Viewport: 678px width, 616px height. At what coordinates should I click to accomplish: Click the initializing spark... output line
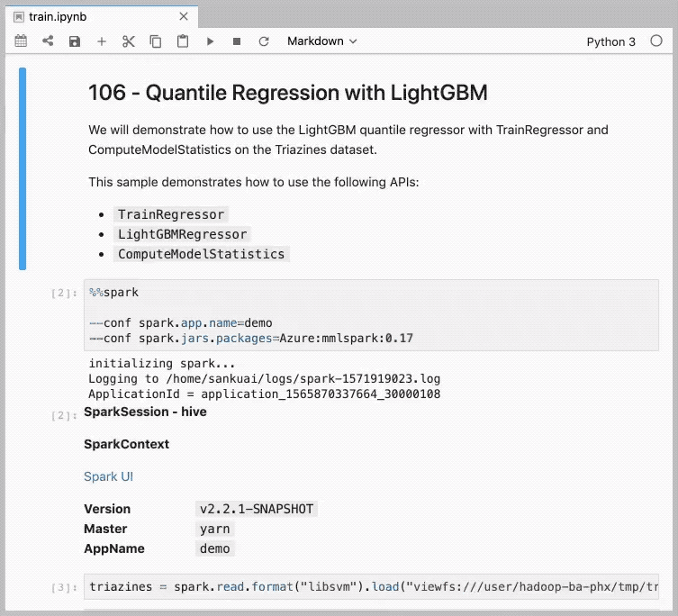pos(162,363)
